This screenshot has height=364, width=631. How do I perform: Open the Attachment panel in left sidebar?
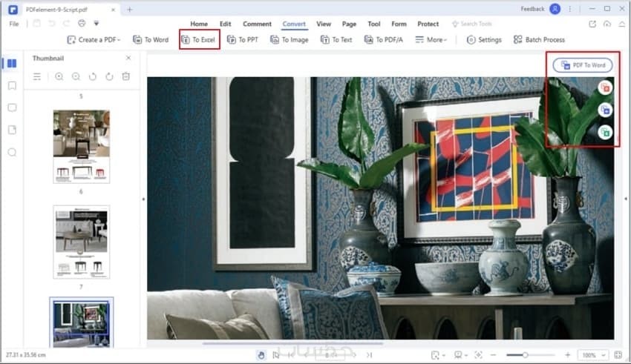(13, 130)
